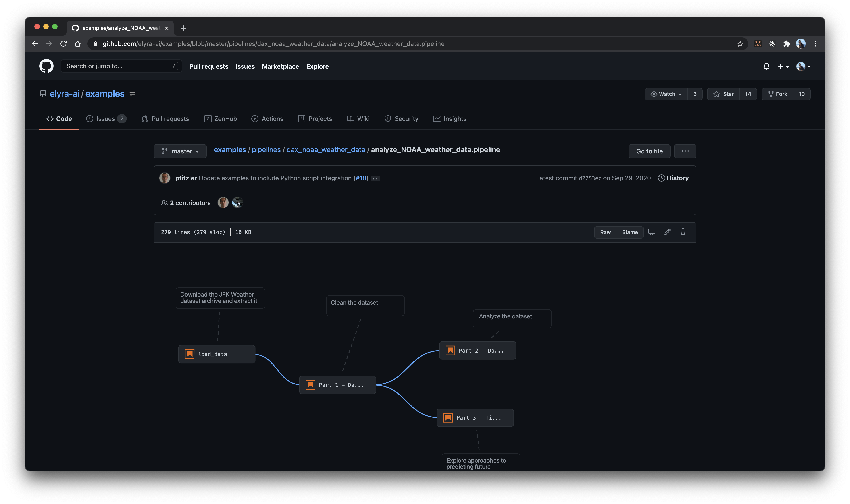Click the load_data pipeline node
This screenshot has height=504, width=850.
[217, 354]
